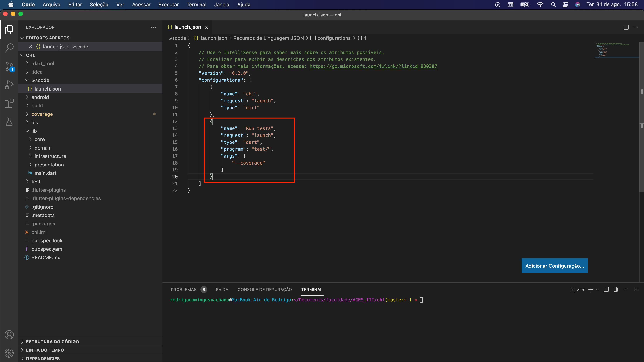The width and height of the screenshot is (644, 362).
Task: Split the terminal panel
Action: [x=606, y=289]
